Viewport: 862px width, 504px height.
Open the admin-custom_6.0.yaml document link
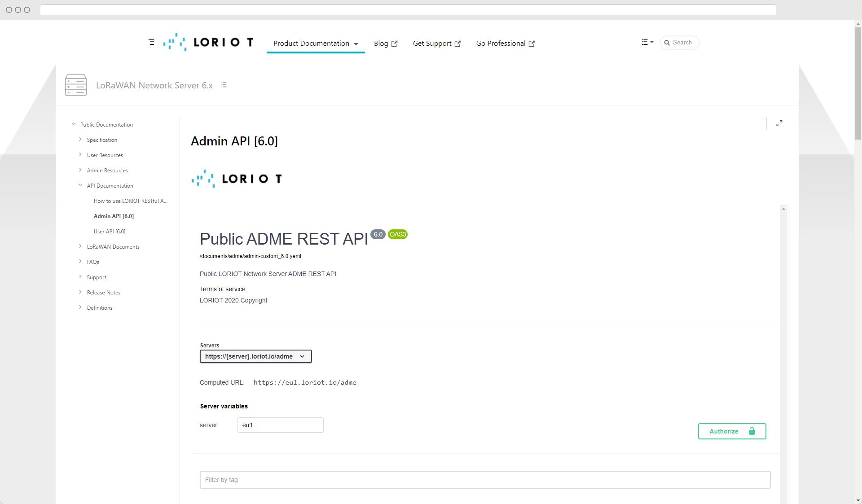[251, 256]
